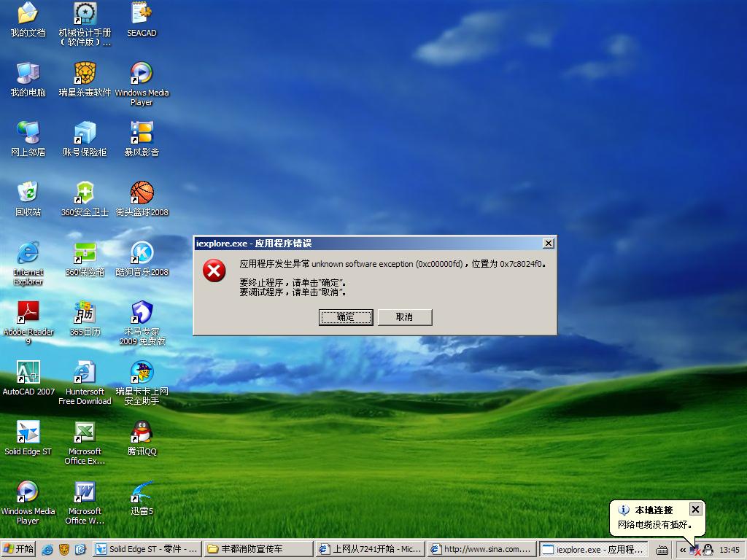The width and height of the screenshot is (747, 560).
Task: Click 确定 to terminate the program
Action: (345, 317)
